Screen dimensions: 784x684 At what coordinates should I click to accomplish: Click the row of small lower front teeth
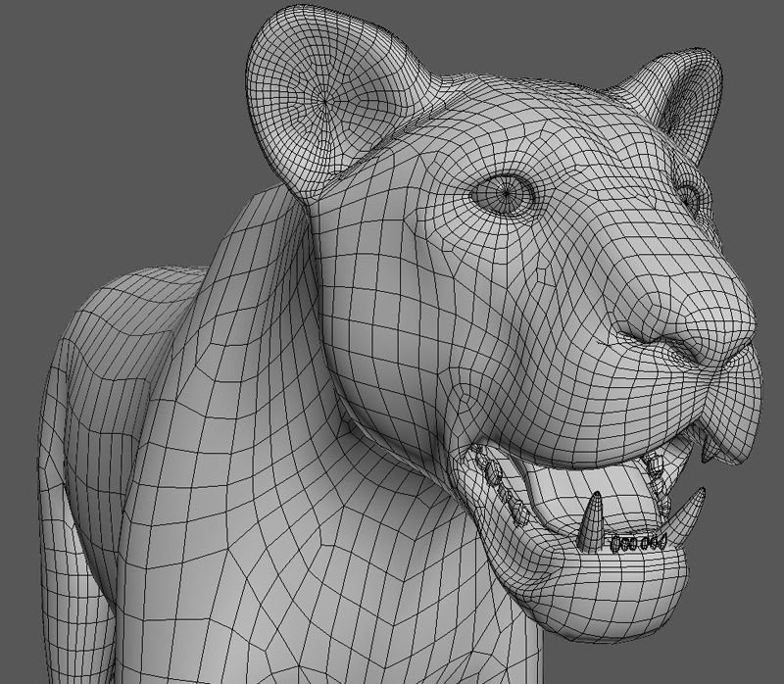click(x=639, y=542)
